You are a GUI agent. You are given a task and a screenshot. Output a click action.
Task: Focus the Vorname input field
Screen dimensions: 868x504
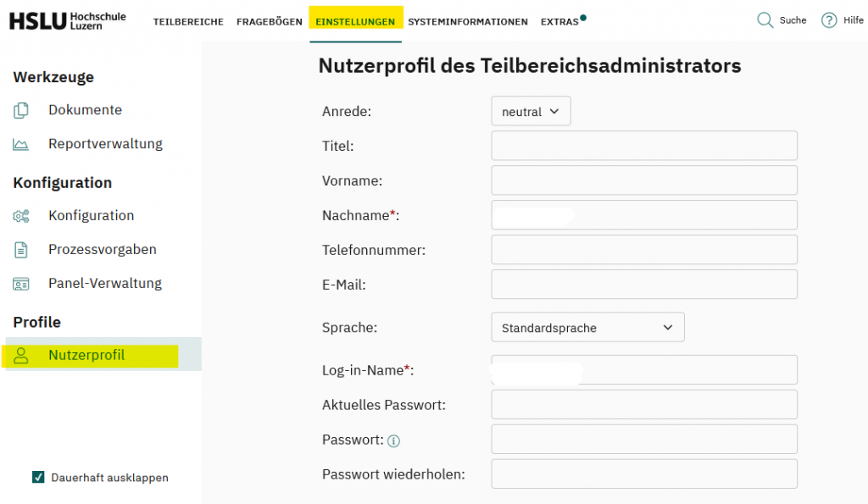(x=644, y=180)
